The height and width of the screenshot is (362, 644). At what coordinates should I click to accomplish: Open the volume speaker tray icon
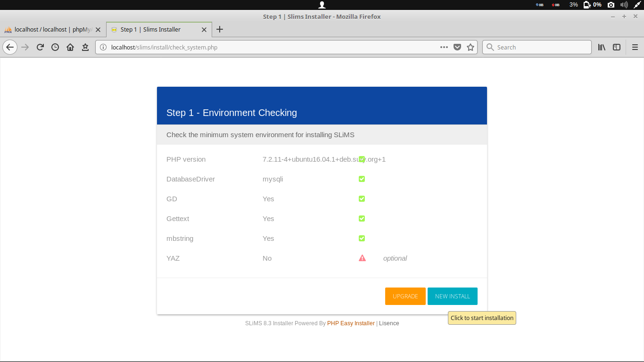[624, 5]
